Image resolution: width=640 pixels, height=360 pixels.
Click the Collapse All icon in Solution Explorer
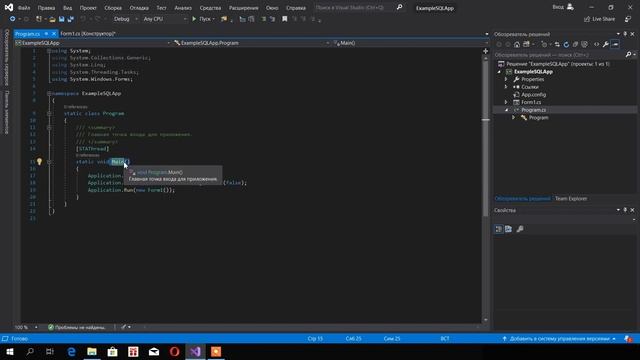point(575,44)
